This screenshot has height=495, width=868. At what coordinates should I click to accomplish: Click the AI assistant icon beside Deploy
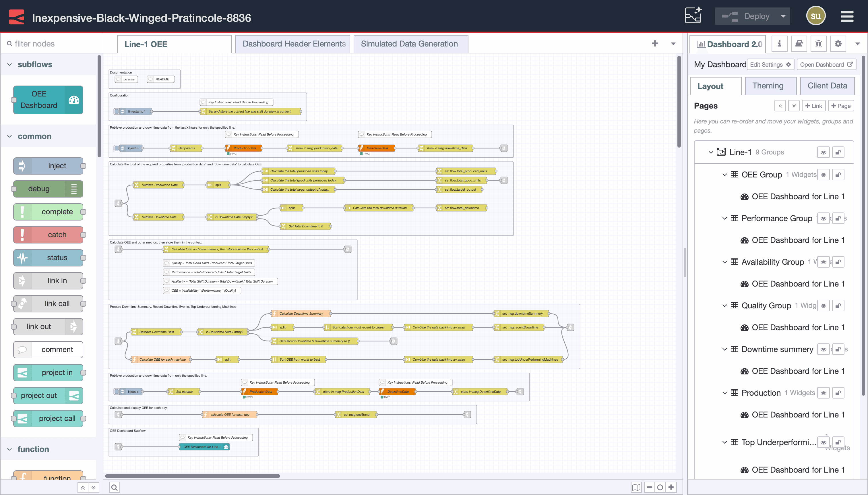tap(693, 15)
